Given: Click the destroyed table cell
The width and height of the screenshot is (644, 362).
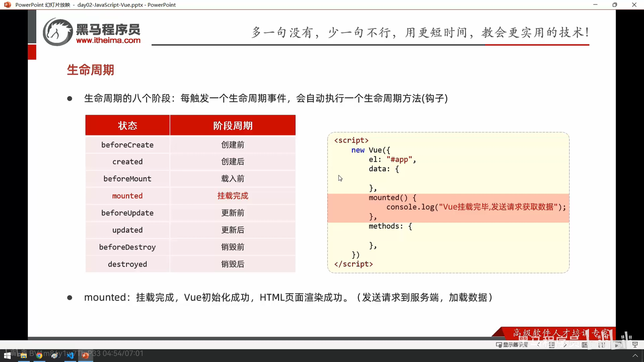Looking at the screenshot, I should [x=128, y=264].
